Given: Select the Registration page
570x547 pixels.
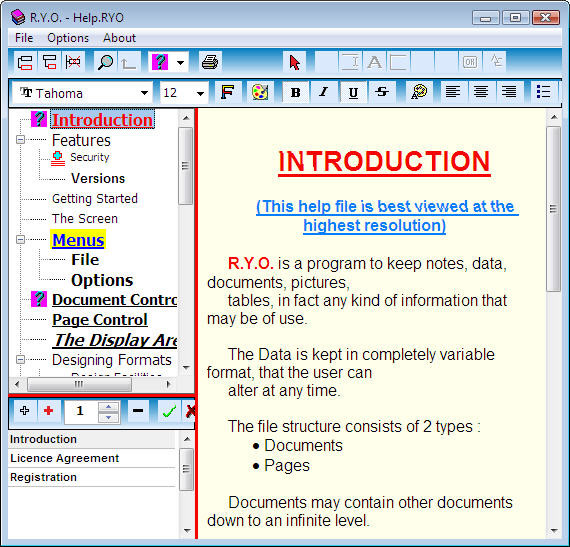Looking at the screenshot, I should pyautogui.click(x=92, y=477).
